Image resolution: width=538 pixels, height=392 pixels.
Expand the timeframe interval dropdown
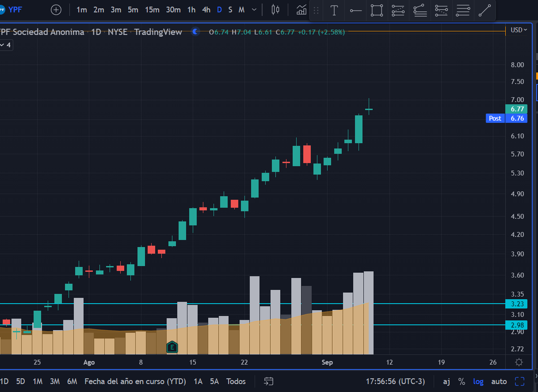(x=255, y=9)
